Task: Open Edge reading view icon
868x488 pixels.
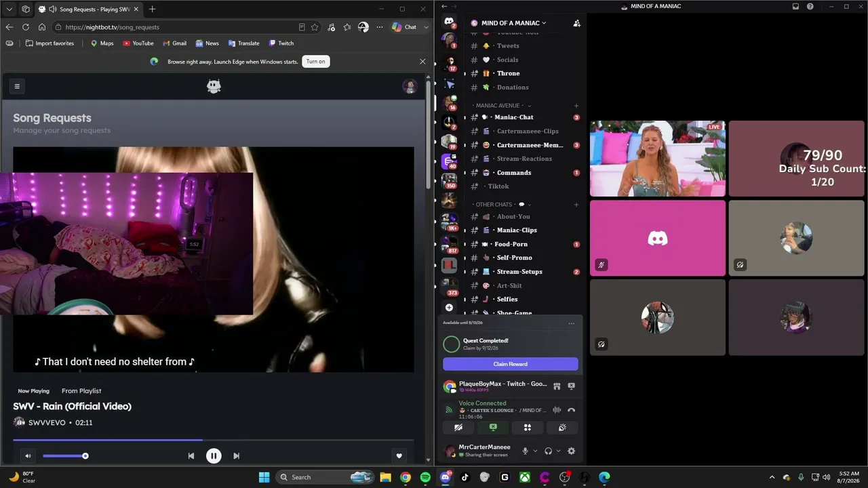Action: (302, 27)
